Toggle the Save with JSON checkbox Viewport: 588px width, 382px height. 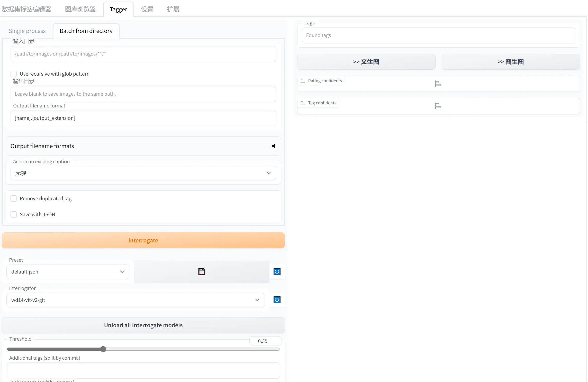(14, 215)
